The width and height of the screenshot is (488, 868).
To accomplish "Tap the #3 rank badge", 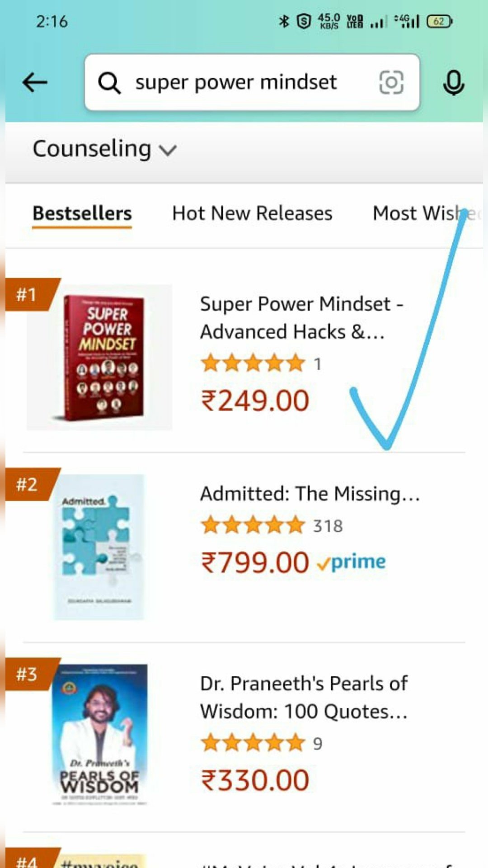I will click(27, 675).
